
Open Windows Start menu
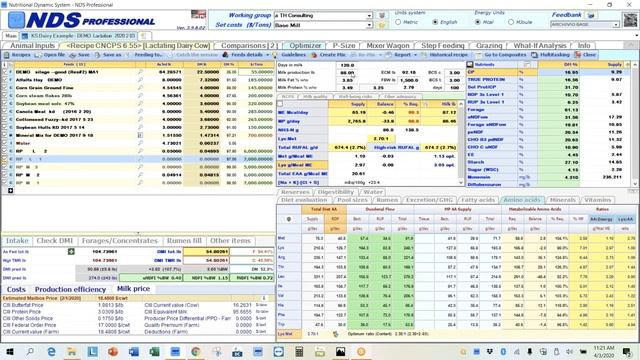(x=10, y=351)
